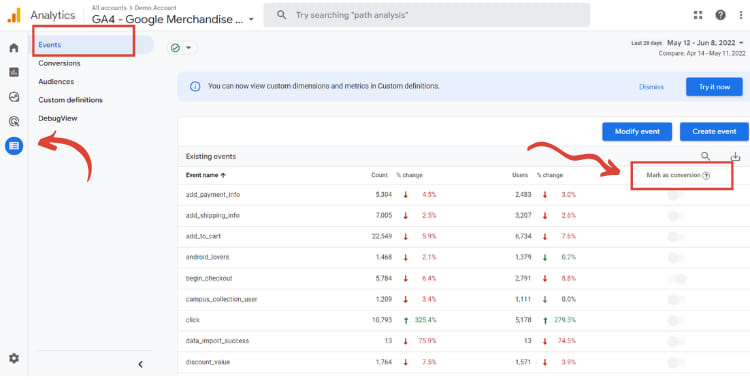Toggle conversion for android_lovers

coord(675,257)
